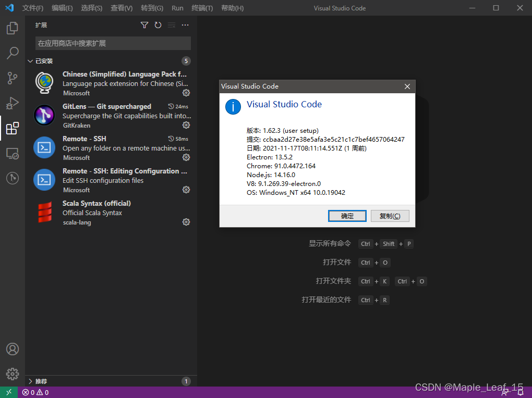Clear extensions search results icon

coord(172,25)
